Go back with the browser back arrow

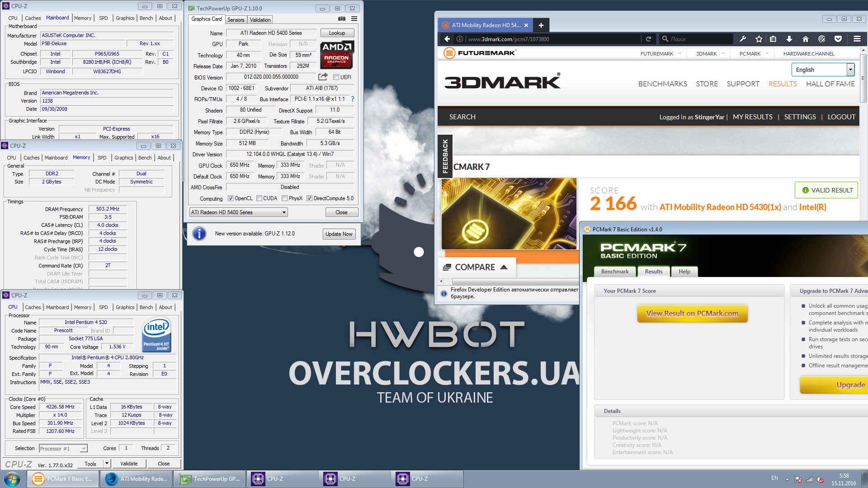tap(447, 39)
